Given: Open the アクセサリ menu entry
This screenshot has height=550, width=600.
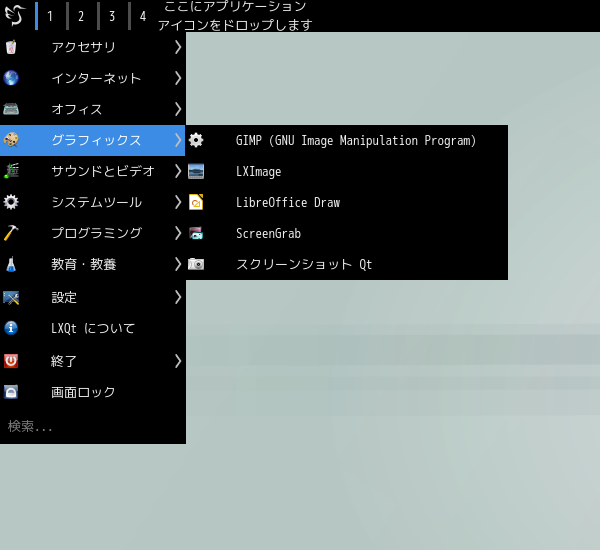Looking at the screenshot, I should click(93, 47).
